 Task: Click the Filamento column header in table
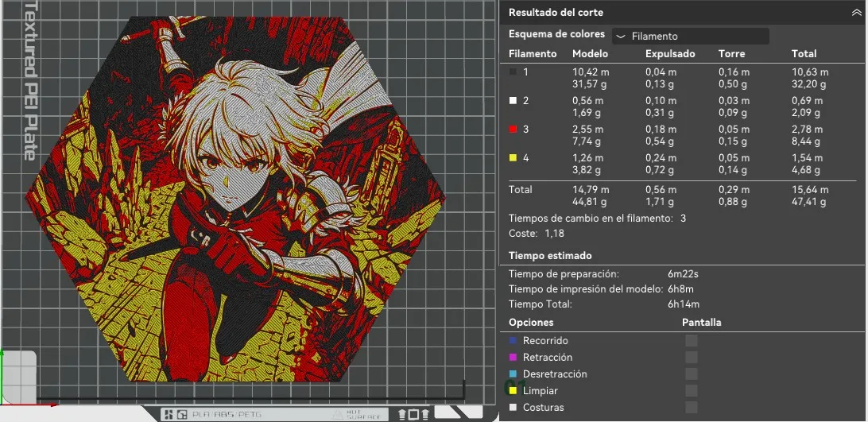click(533, 54)
